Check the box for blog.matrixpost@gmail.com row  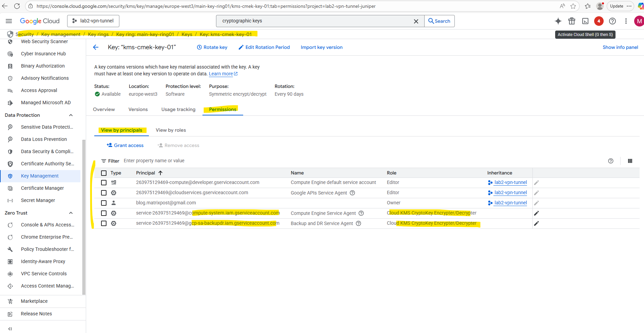pyautogui.click(x=104, y=203)
